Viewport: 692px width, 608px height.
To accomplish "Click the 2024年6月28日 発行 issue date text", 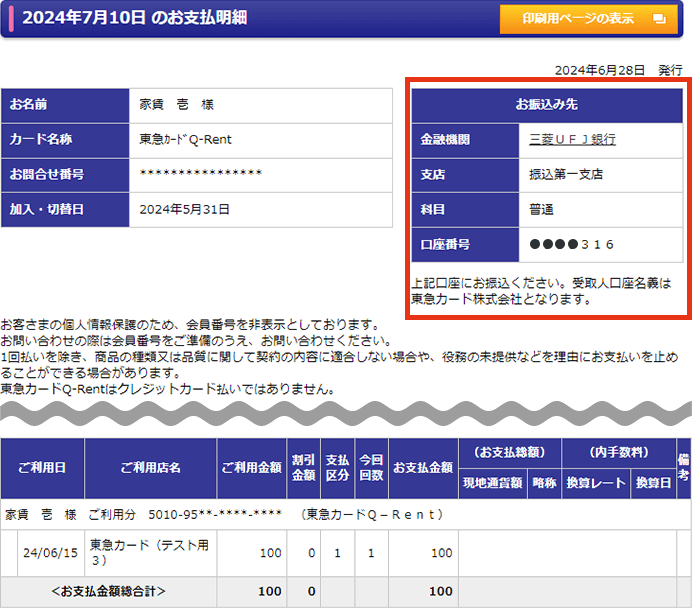I will (x=618, y=70).
